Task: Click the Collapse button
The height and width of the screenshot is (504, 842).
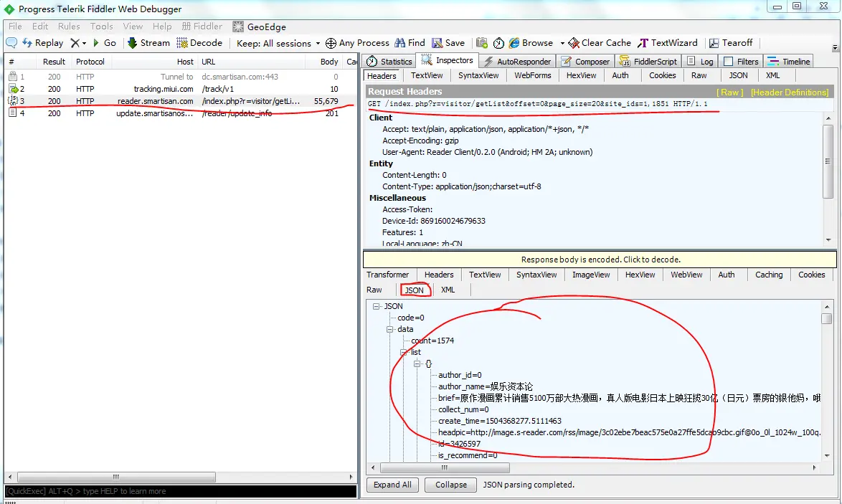Action: click(451, 485)
